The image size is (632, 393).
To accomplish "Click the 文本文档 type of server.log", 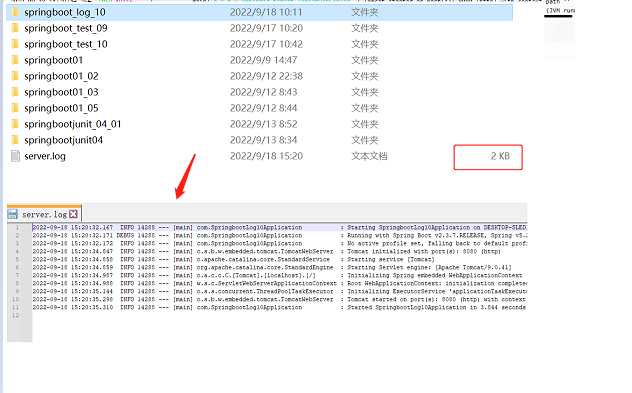I will click(x=369, y=156).
